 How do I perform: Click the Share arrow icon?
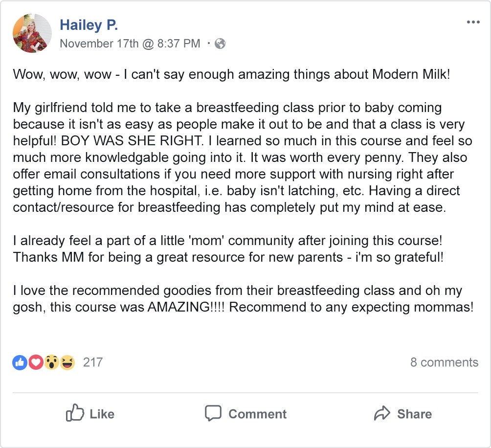tap(382, 414)
